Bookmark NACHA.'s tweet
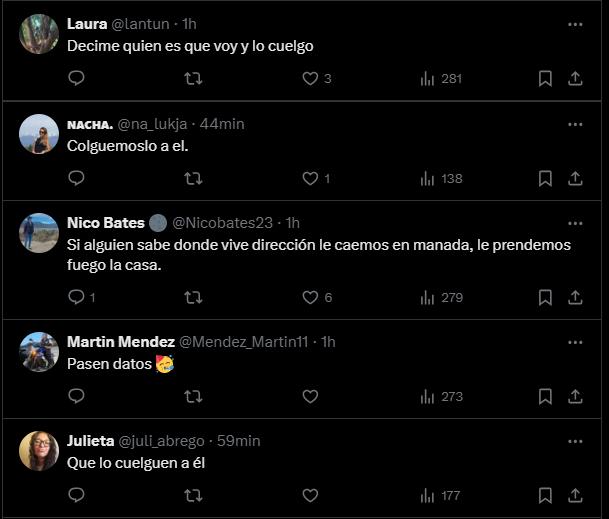 545,178
